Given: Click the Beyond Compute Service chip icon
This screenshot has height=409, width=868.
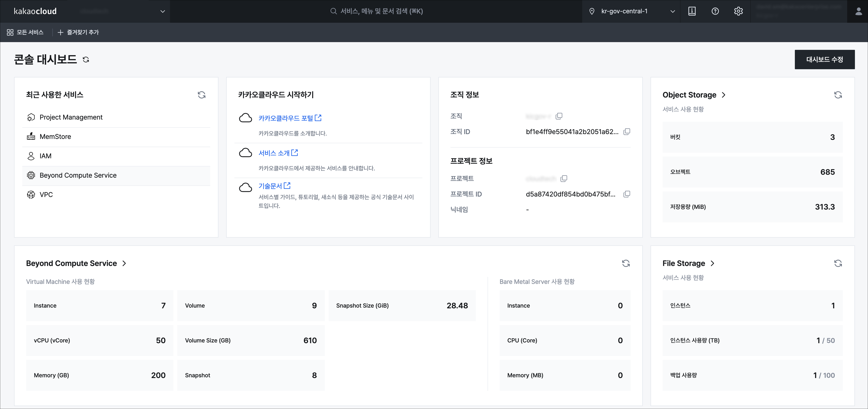Looking at the screenshot, I should (x=31, y=175).
